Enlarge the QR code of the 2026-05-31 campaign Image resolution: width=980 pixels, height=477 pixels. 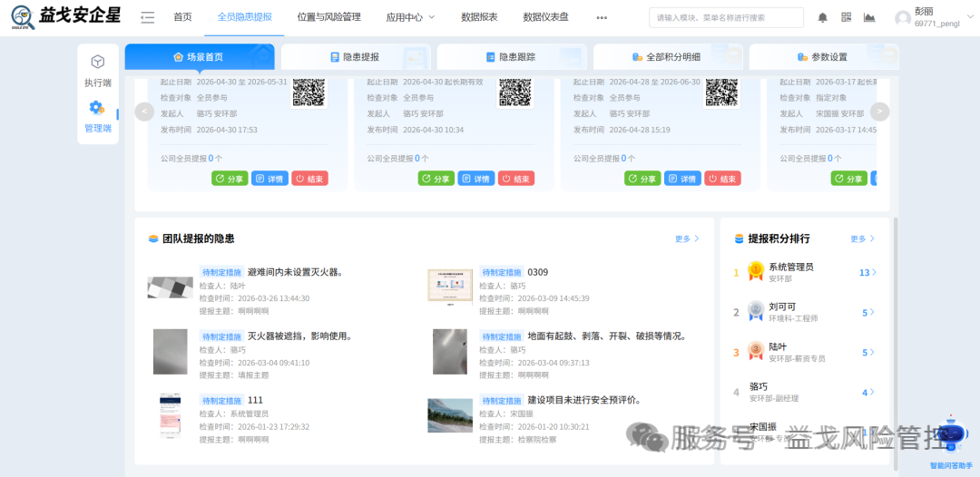tap(309, 92)
